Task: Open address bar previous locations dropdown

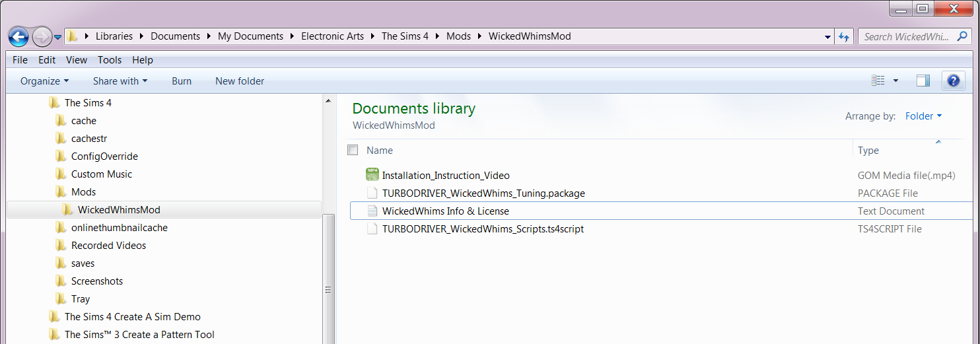Action: 828,37
